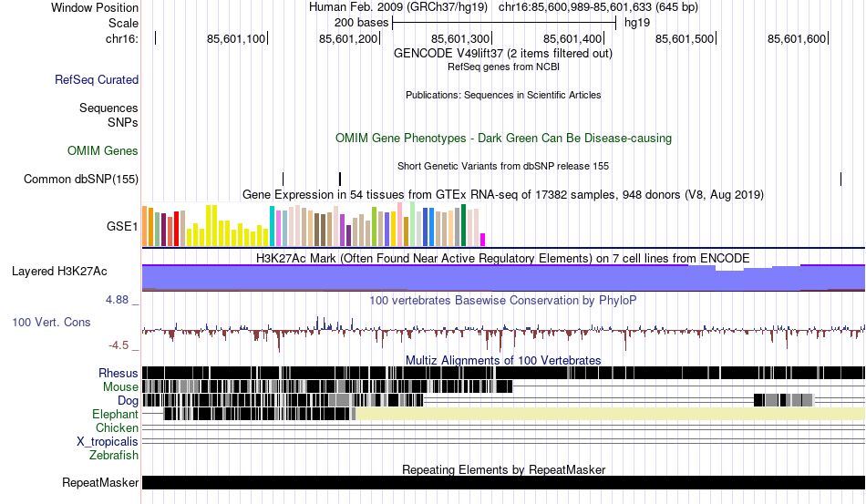Click the SNPs track label
The width and height of the screenshot is (866, 504).
tap(123, 122)
